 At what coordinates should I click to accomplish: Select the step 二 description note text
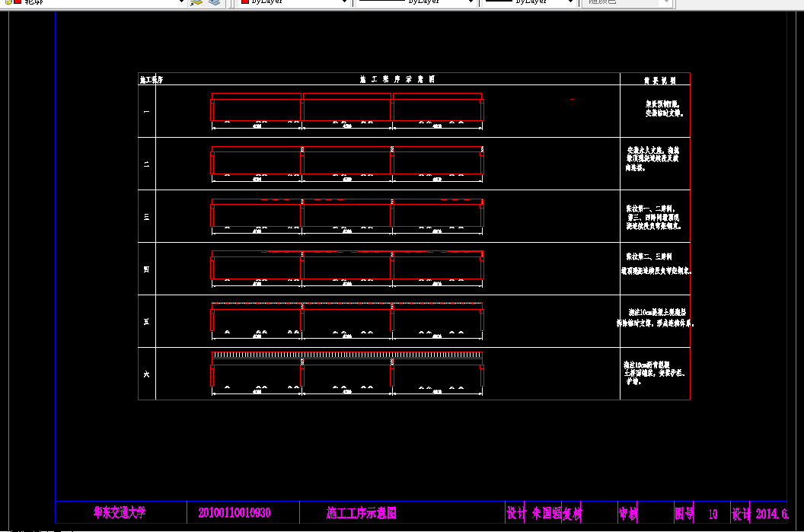(652, 159)
